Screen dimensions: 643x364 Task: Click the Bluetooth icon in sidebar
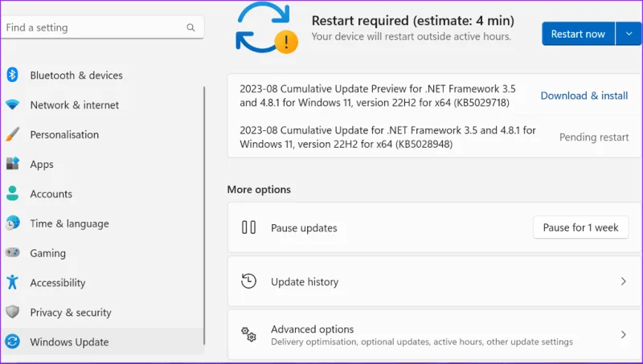12,75
